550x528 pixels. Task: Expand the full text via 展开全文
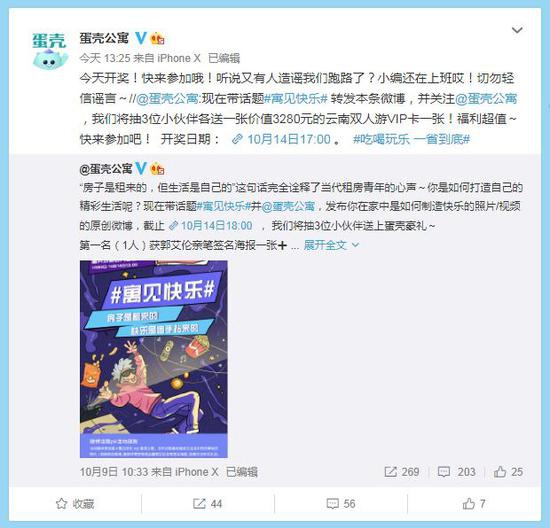pyautogui.click(x=331, y=245)
